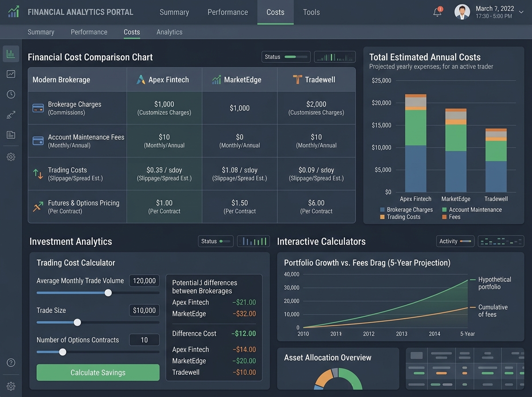Open the notifications bell icon

437,12
